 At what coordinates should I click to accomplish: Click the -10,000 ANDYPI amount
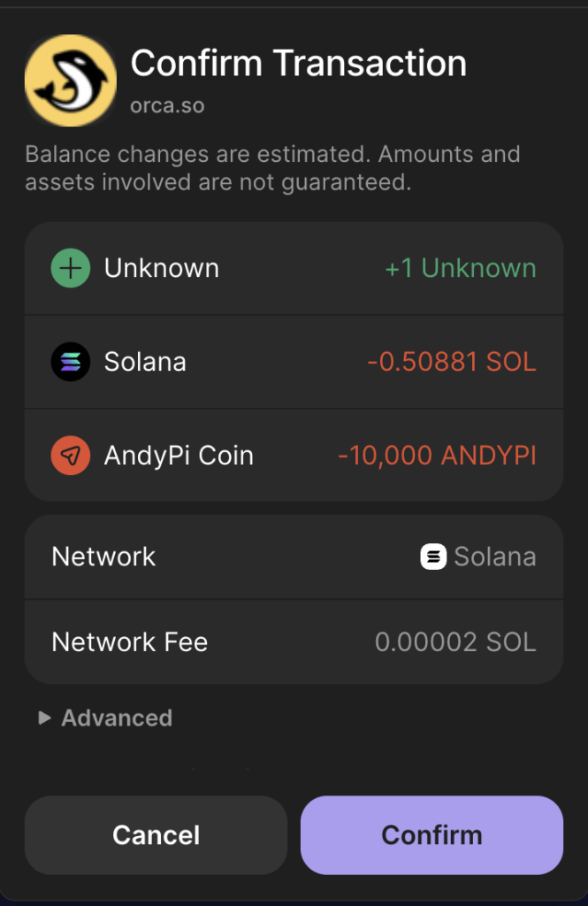click(437, 456)
